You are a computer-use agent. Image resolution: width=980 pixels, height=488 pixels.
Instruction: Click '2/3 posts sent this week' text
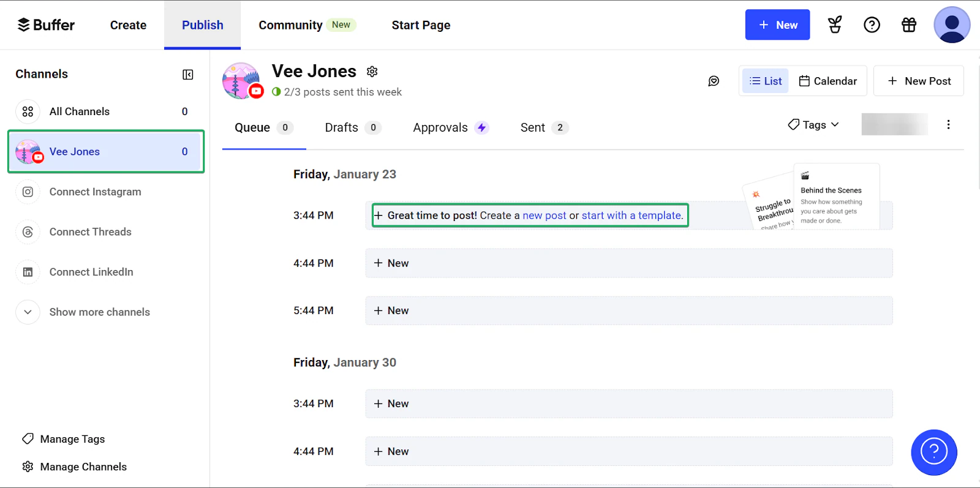343,92
